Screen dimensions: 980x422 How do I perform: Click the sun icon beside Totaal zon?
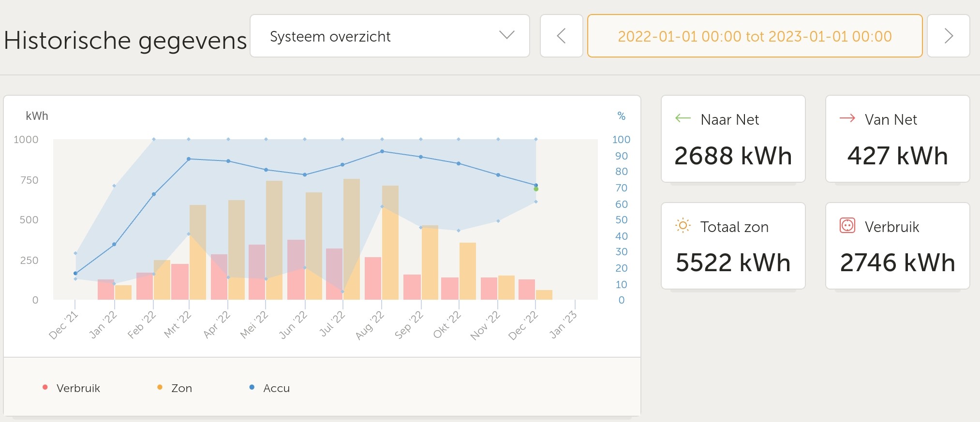point(683,226)
